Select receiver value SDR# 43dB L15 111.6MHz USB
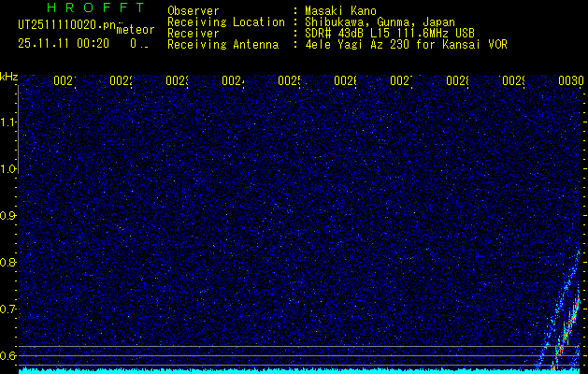The height and width of the screenshot is (374, 588). (390, 34)
